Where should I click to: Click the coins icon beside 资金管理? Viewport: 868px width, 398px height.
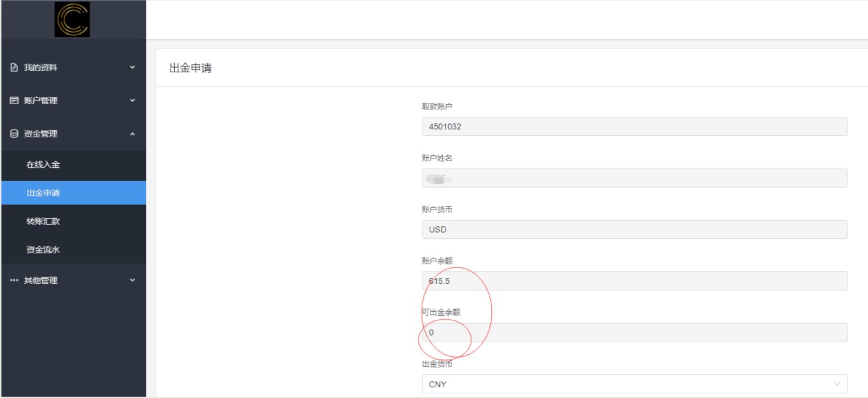pos(14,134)
